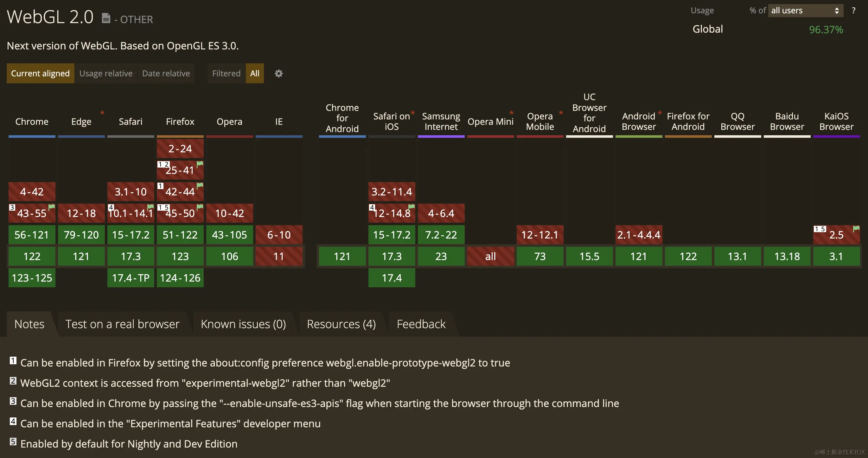
Task: Click the asterisk beside Opera Mini header
Action: point(511,113)
